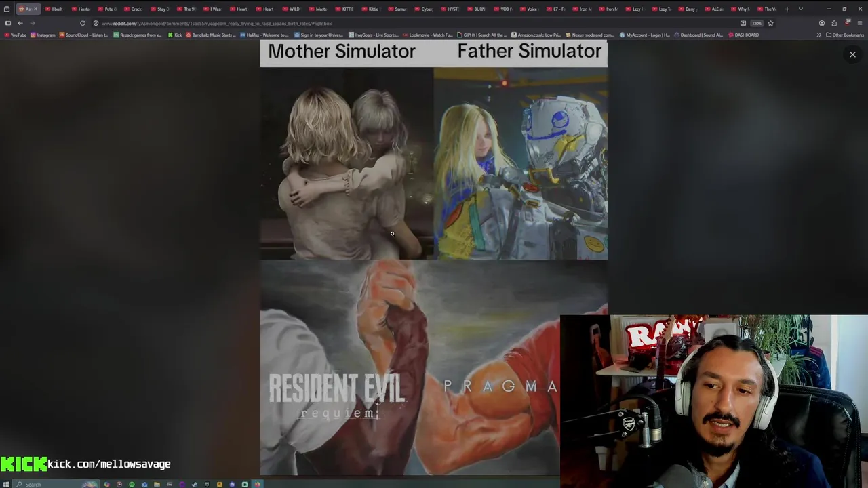Switch to the 'Voice' tab

click(x=530, y=9)
